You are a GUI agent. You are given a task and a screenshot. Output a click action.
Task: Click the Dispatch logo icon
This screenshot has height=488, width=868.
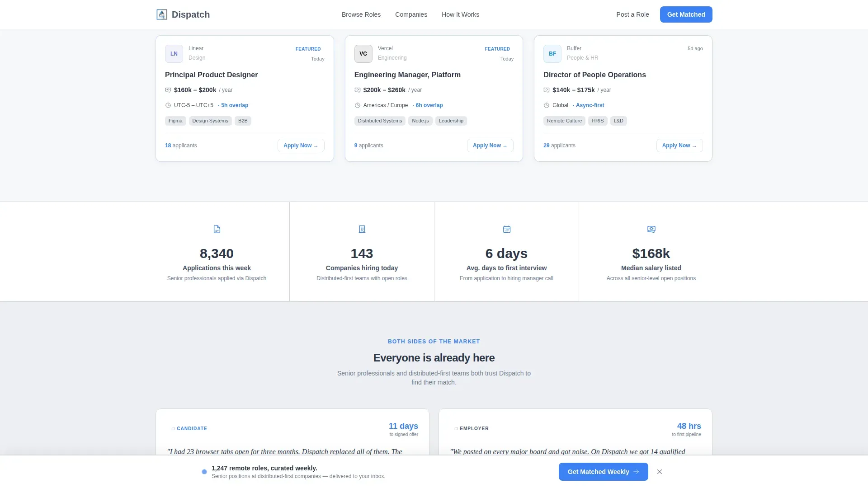pos(162,14)
